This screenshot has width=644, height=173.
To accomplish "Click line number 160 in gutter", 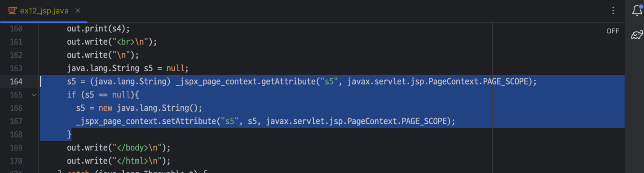I will pyautogui.click(x=16, y=29).
